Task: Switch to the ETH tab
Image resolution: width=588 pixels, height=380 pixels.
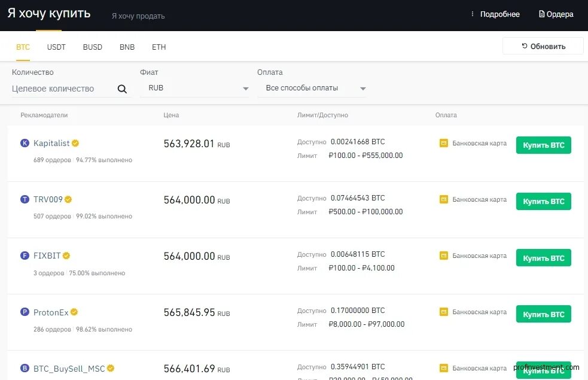Action: (x=159, y=47)
